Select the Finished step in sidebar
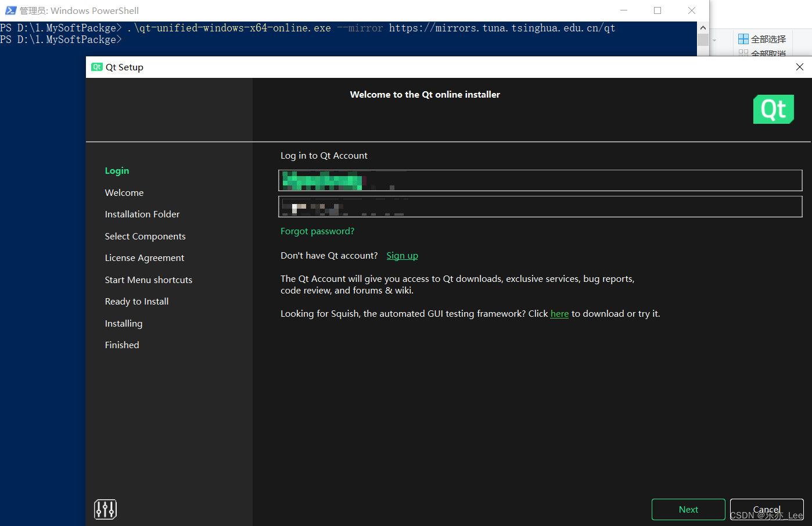The image size is (812, 526). click(x=122, y=345)
